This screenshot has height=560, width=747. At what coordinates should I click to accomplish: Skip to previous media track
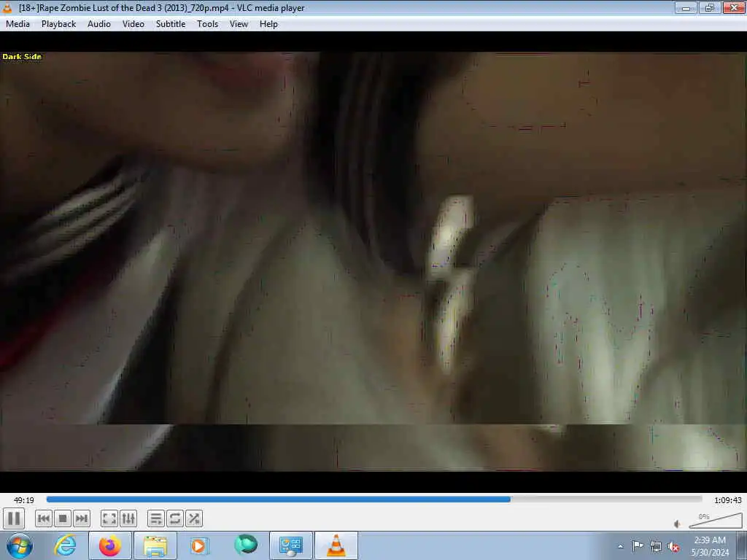click(43, 518)
